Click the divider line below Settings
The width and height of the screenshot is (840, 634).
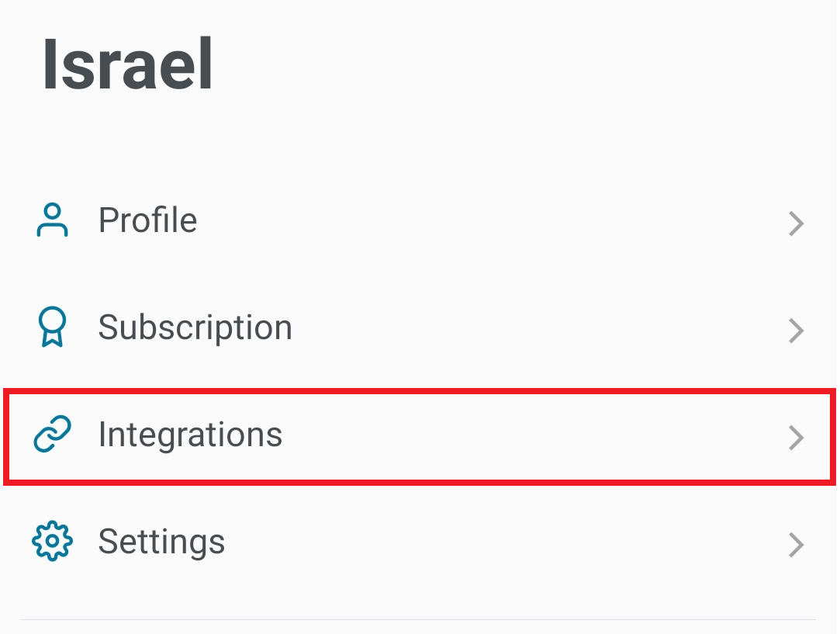click(x=419, y=619)
